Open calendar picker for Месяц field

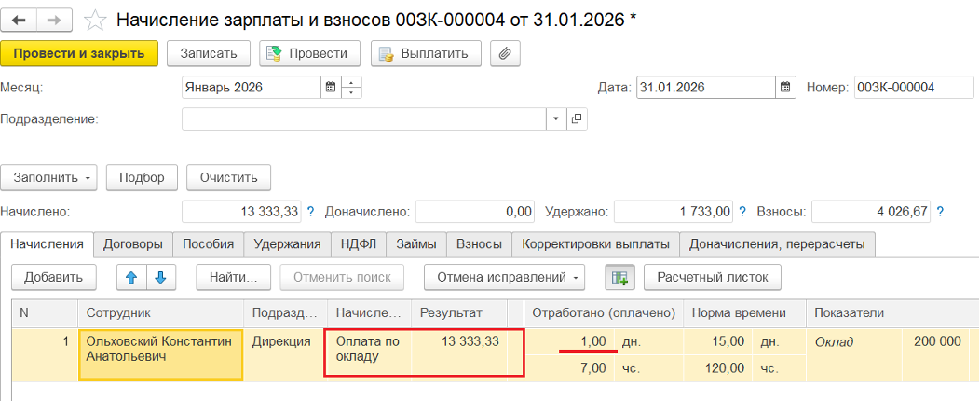pyautogui.click(x=330, y=88)
